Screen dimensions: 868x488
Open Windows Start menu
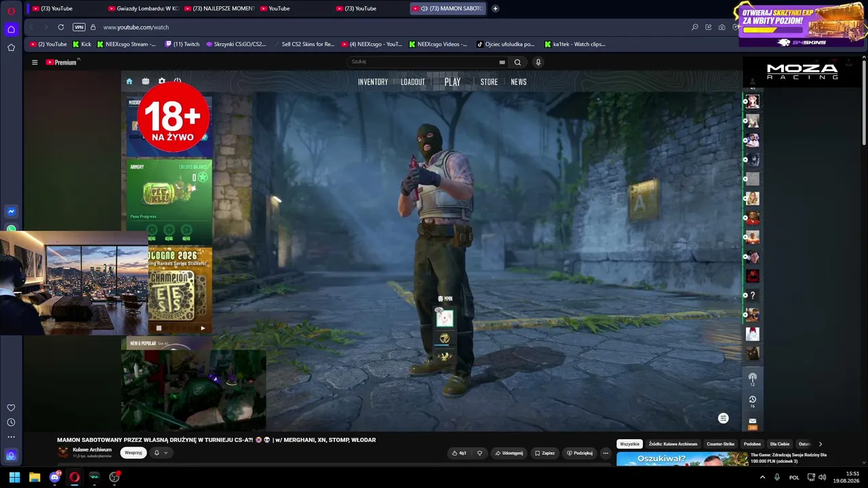pyautogui.click(x=14, y=477)
